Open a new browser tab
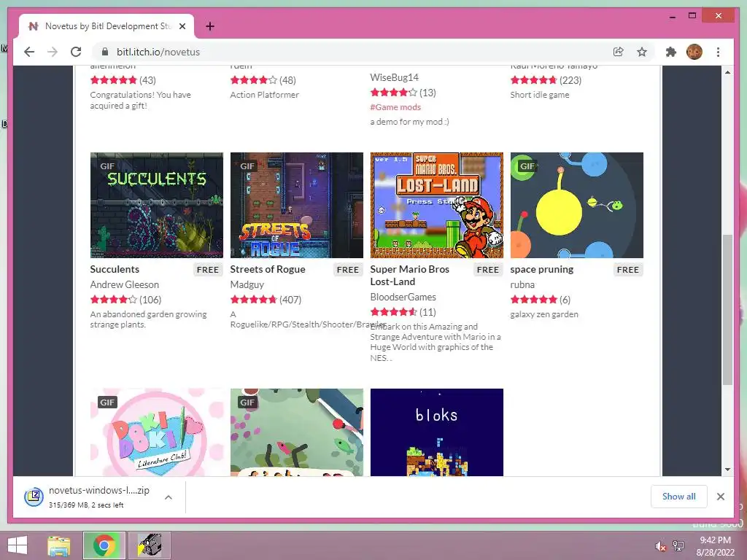This screenshot has height=560, width=747. (x=209, y=26)
